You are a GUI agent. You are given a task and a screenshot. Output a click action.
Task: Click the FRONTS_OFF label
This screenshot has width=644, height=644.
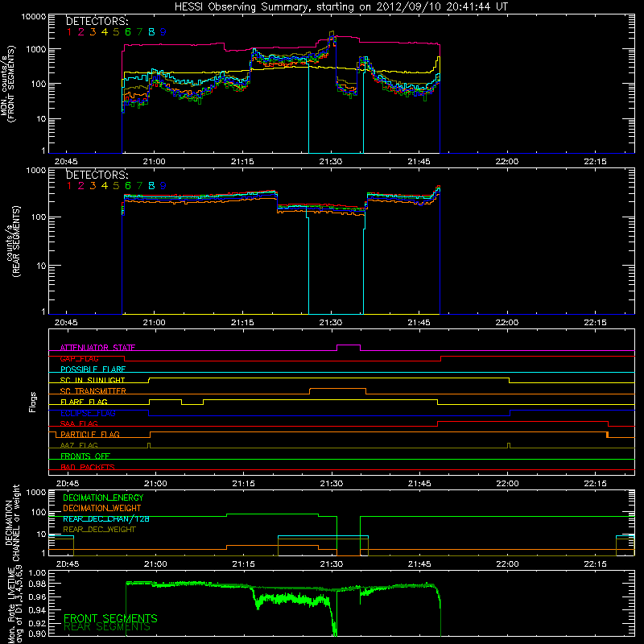(x=85, y=456)
